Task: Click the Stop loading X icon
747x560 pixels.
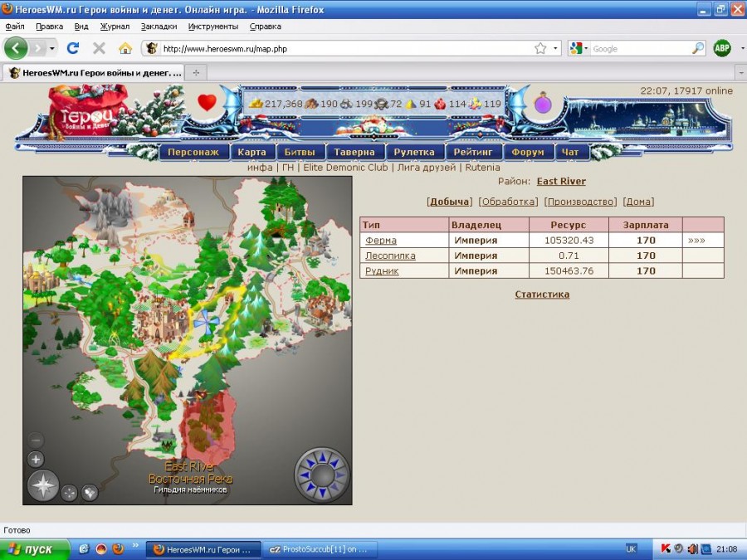Action: (99, 48)
